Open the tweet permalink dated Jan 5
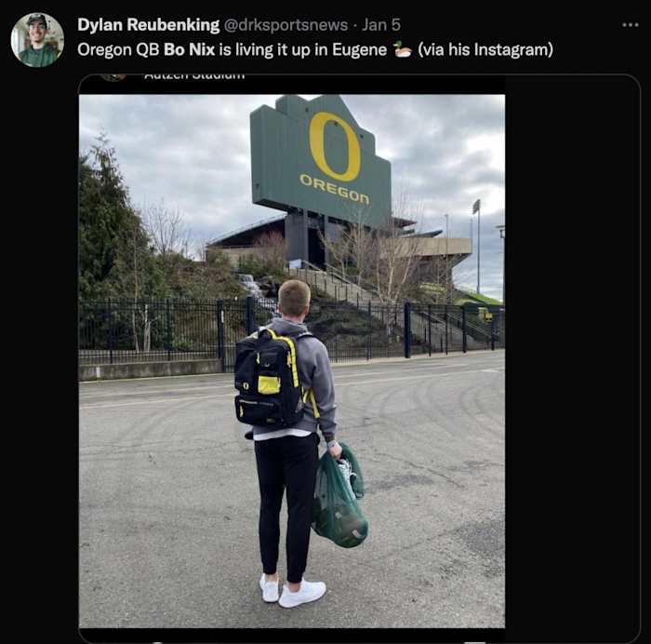This screenshot has height=644, width=651. coord(379,25)
